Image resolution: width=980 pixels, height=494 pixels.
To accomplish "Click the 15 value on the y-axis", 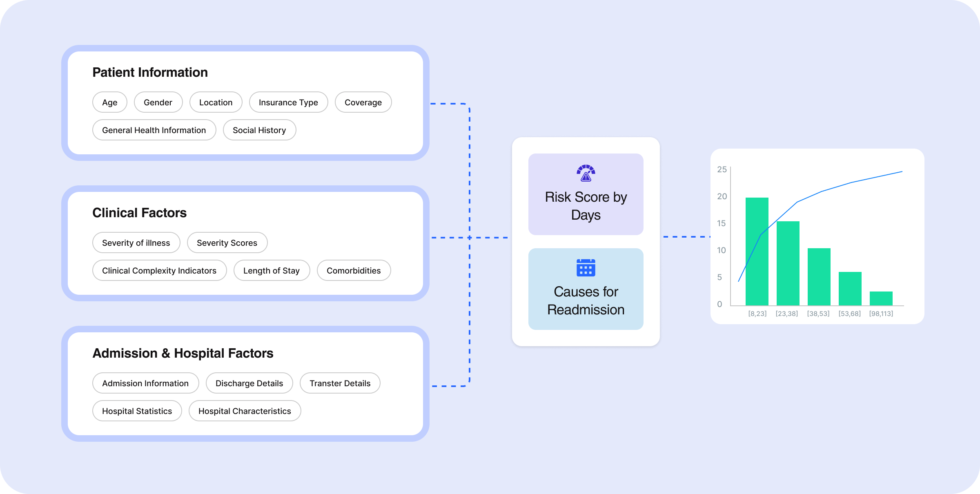I will point(722,223).
